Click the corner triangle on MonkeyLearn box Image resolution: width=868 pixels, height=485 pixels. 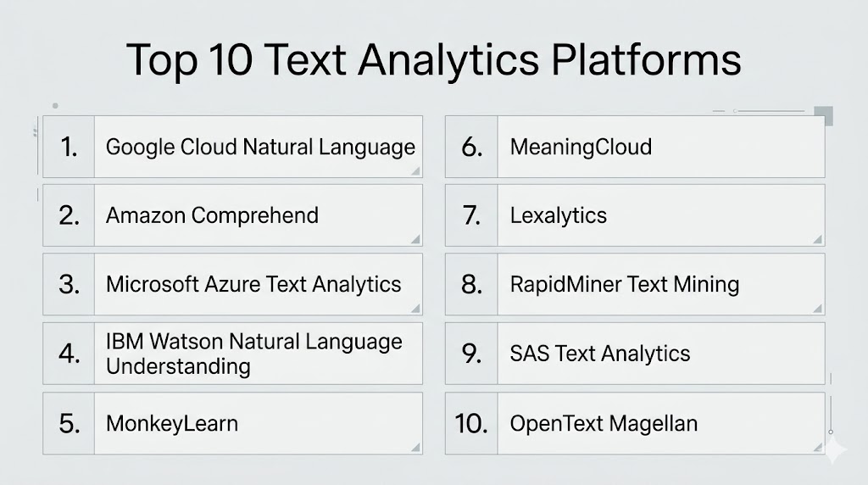[415, 447]
